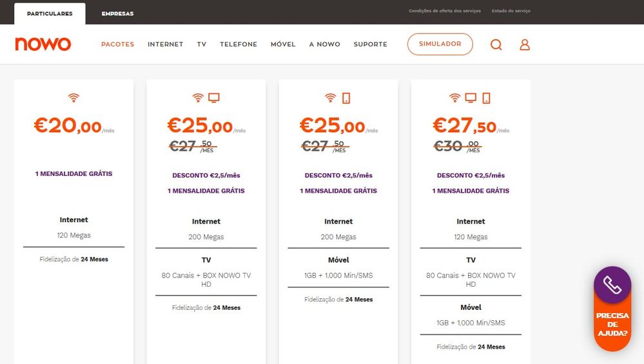Click the Precisa de Ajuda? widget
Image resolution: width=644 pixels, height=364 pixels.
click(x=612, y=325)
